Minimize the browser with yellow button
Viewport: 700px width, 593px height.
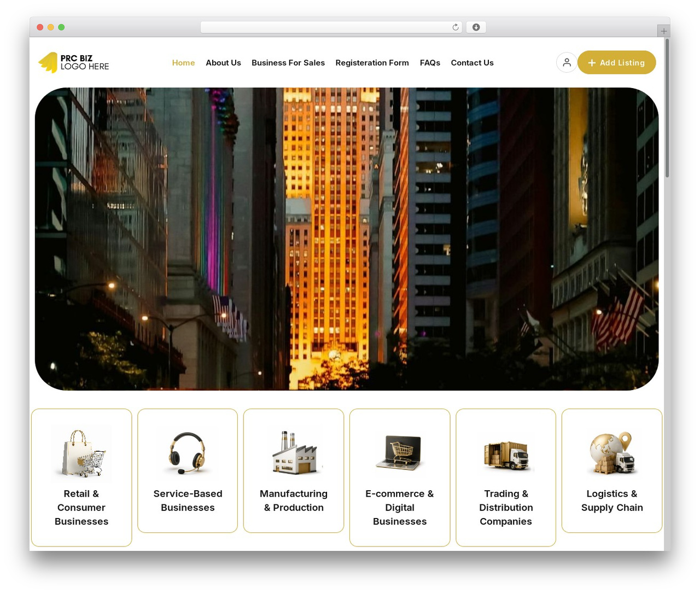point(51,27)
